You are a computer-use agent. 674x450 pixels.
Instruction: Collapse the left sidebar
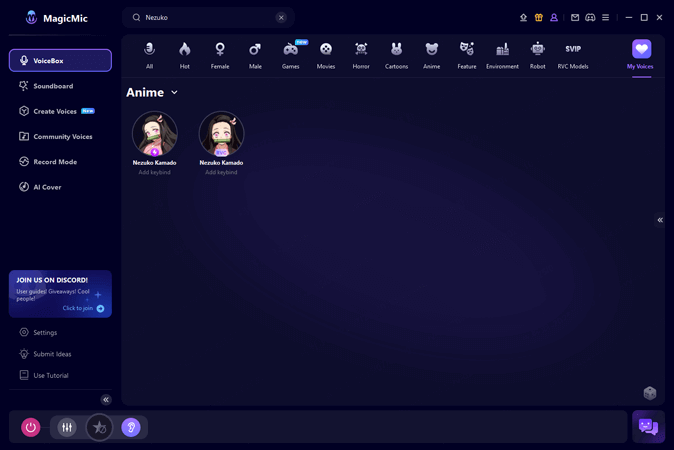pos(106,400)
